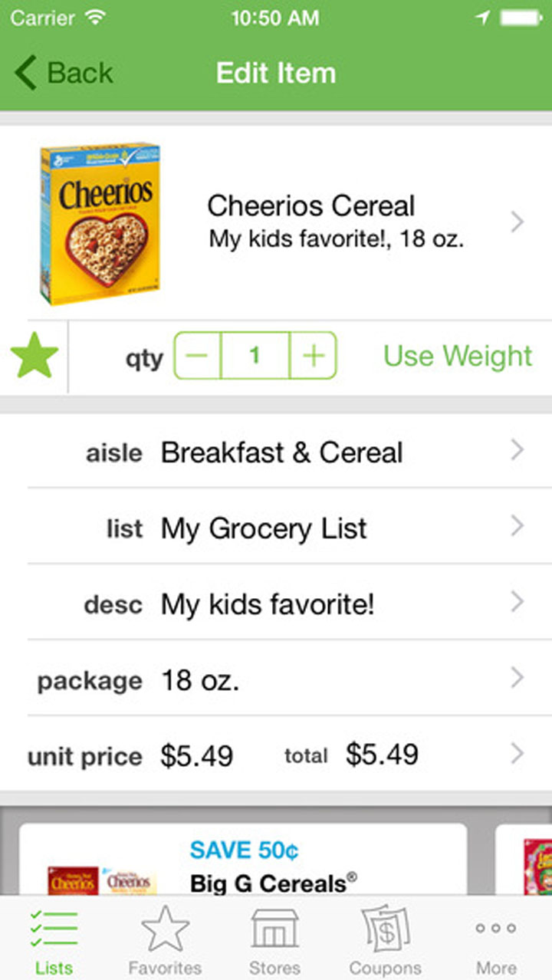
Task: Toggle the green favorite star
Action: (34, 356)
